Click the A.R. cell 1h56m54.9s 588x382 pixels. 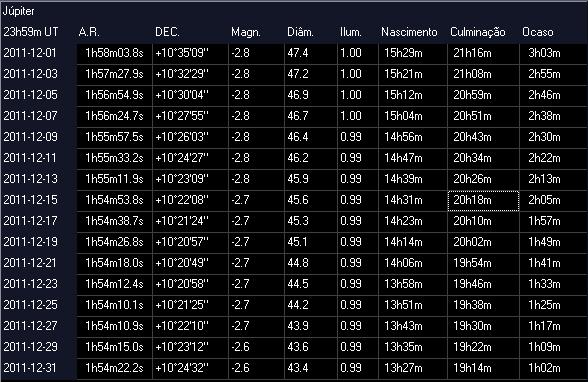click(115, 95)
